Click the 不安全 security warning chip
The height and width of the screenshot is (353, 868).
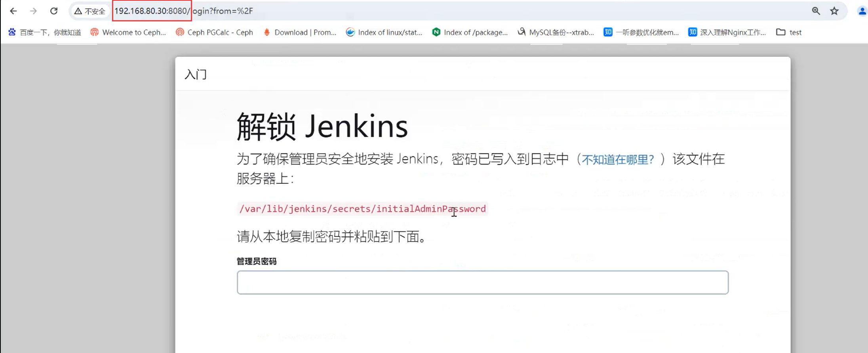coord(90,11)
